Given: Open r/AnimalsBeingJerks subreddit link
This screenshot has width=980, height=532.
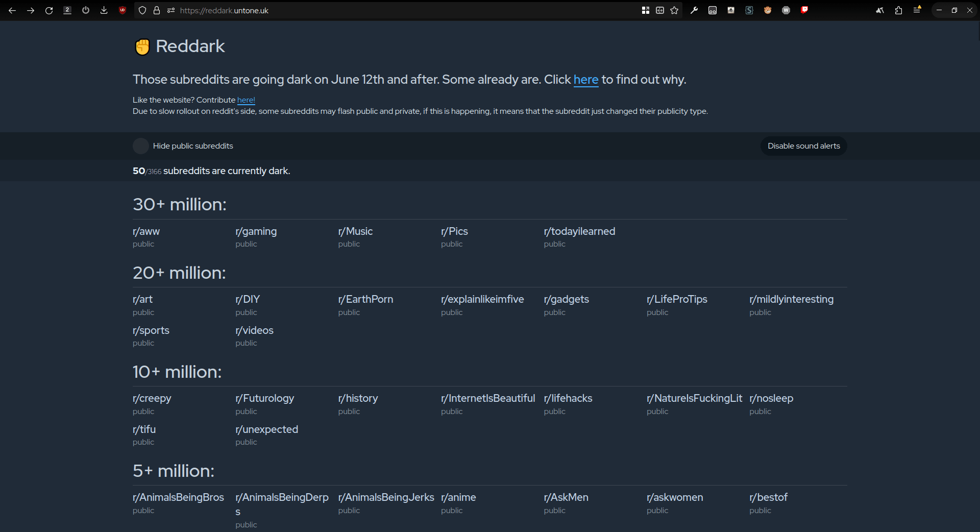Looking at the screenshot, I should (386, 497).
